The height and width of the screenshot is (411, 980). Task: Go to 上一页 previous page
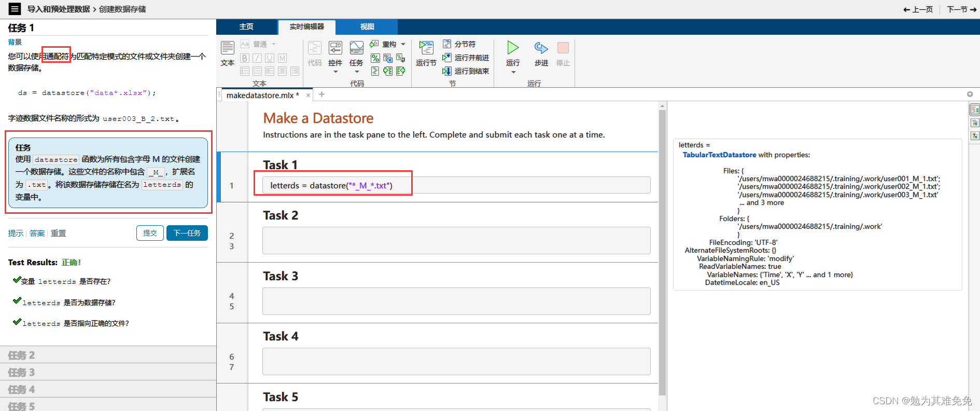918,9
